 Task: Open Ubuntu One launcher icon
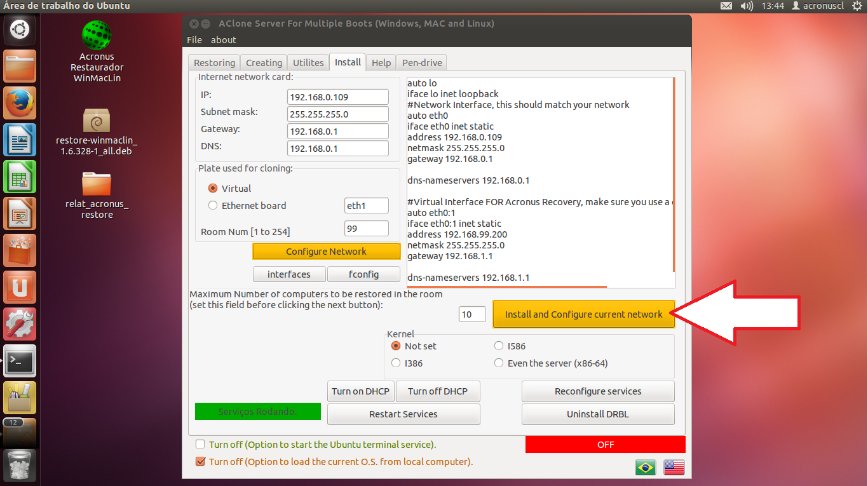click(x=20, y=287)
